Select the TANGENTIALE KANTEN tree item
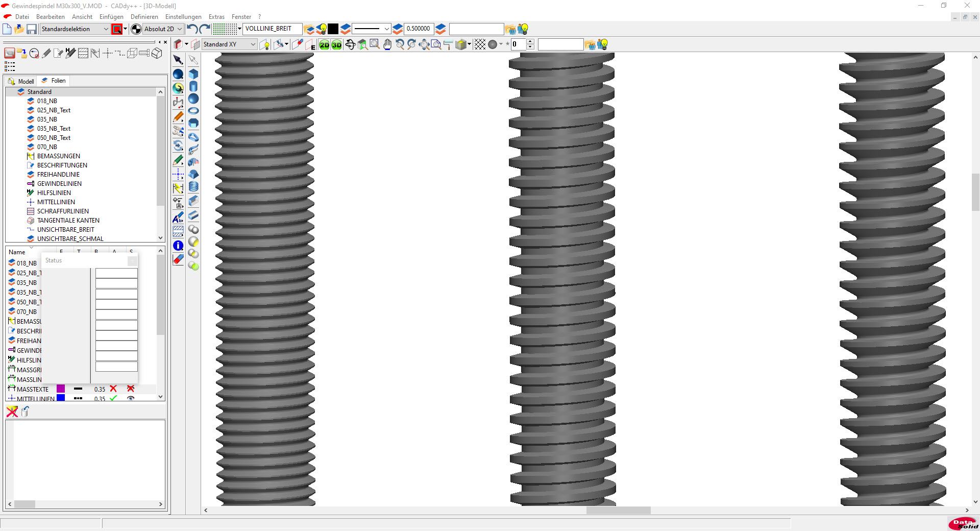Viewport: 980px width, 531px height. pos(68,221)
